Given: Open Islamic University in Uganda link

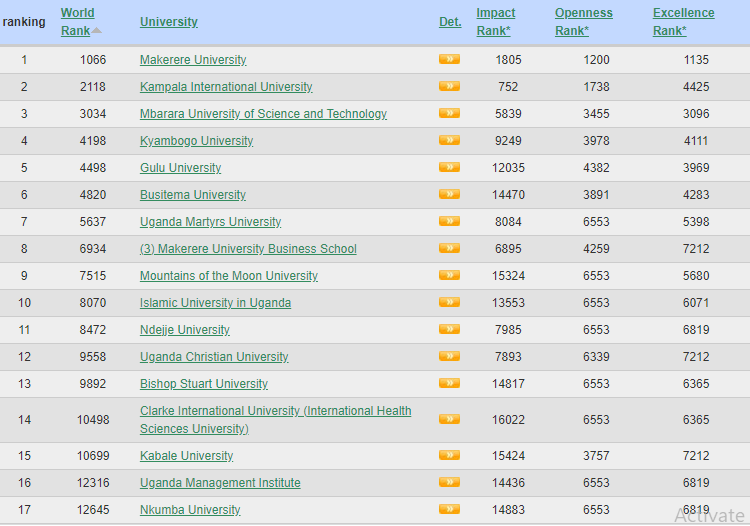Looking at the screenshot, I should coord(215,303).
